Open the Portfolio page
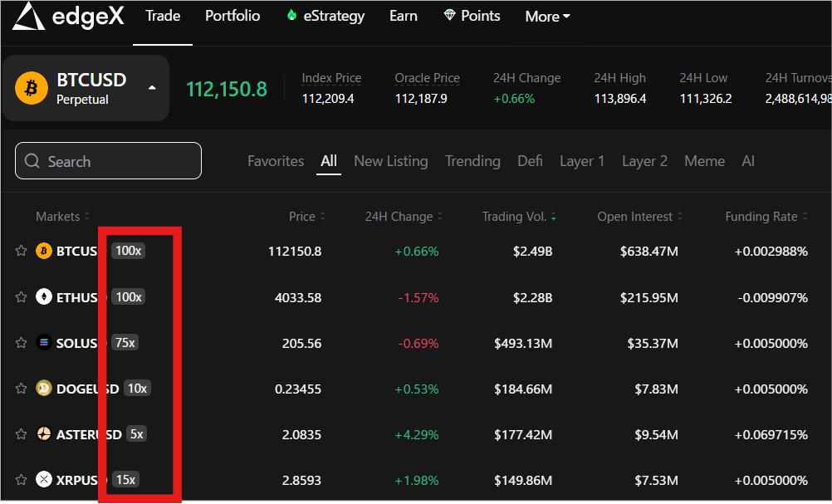The width and height of the screenshot is (832, 504). (232, 17)
